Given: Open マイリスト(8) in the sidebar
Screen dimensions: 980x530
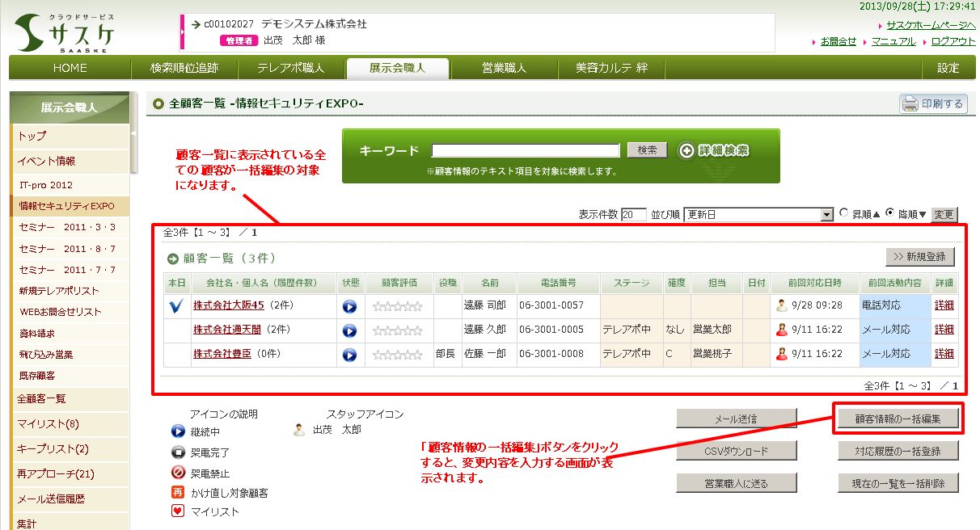Looking at the screenshot, I should (49, 423).
